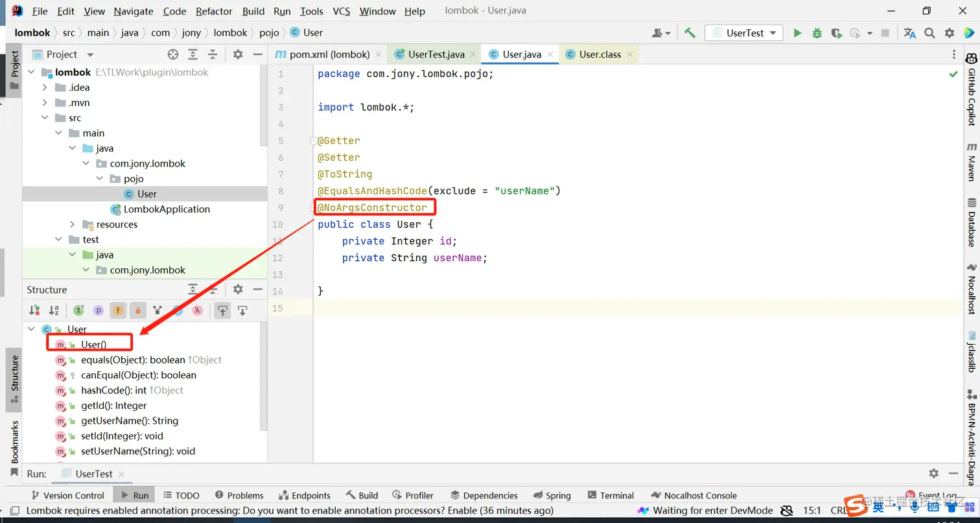This screenshot has width=980, height=523.
Task: Open the Problems tool window
Action: click(239, 495)
